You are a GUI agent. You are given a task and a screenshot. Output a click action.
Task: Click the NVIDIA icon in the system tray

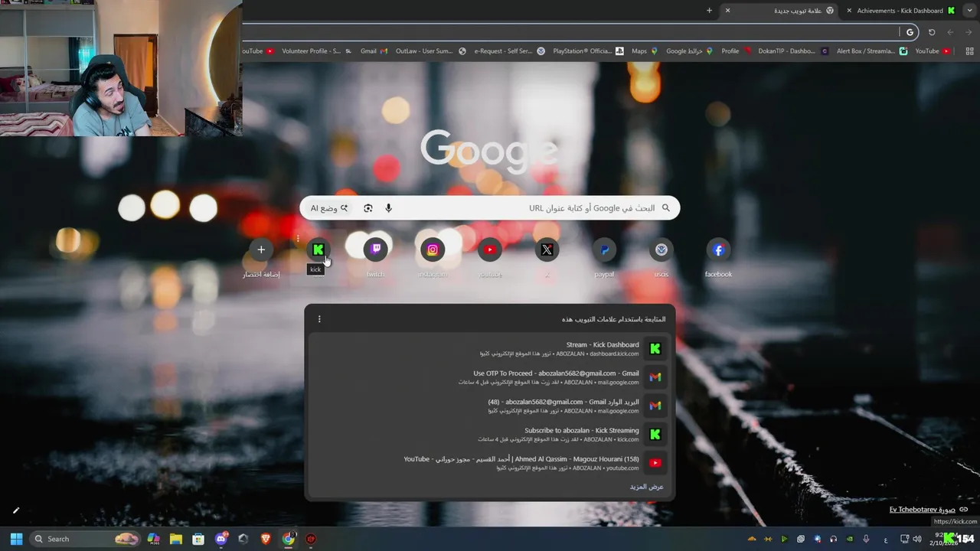850,539
